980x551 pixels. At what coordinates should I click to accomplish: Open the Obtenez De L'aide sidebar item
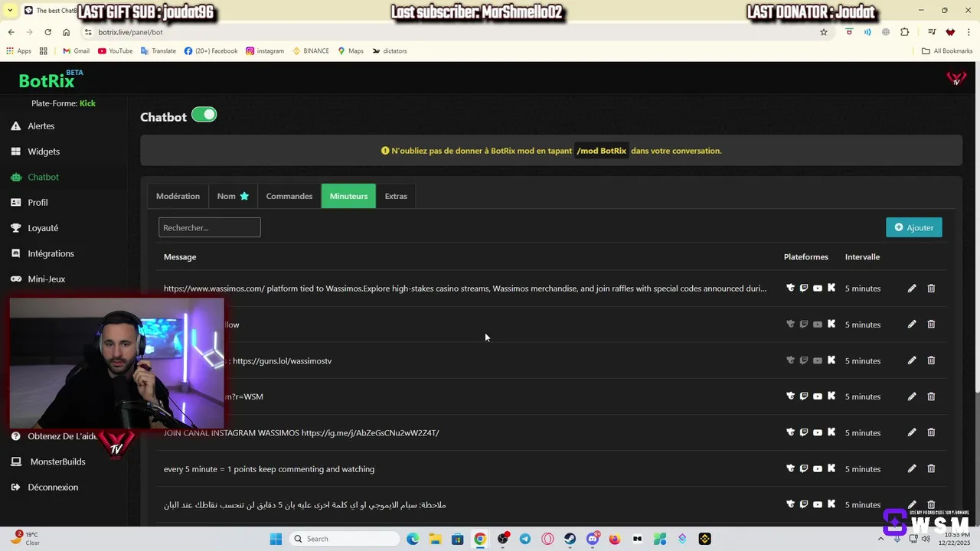pyautogui.click(x=55, y=436)
